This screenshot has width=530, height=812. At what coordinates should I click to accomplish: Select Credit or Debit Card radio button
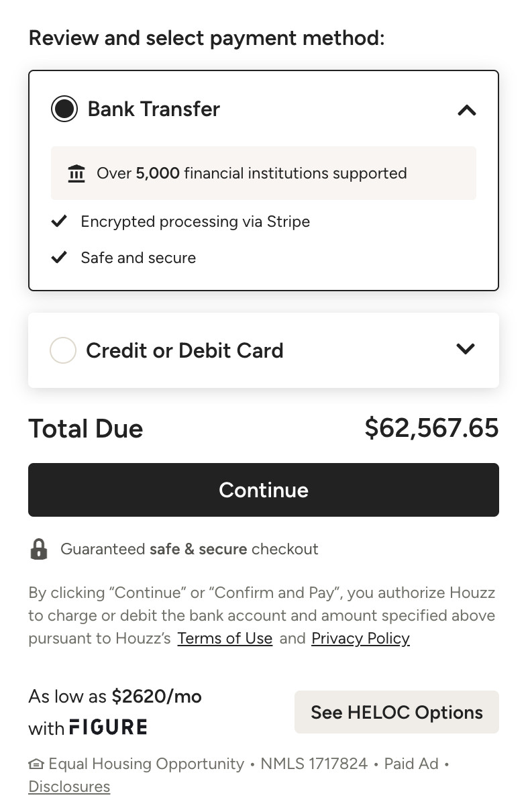(63, 350)
